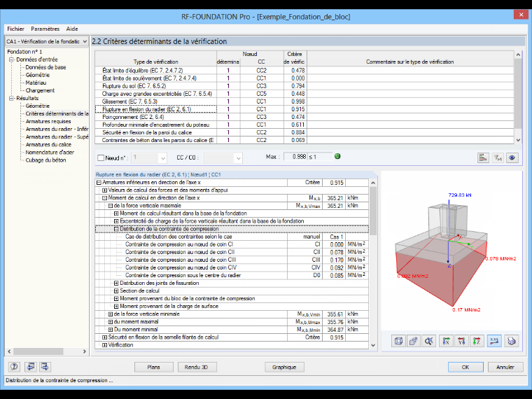Click the isometric view icon below the 3D preview
Image resolution: width=532 pixels, height=399 pixels.
(x=399, y=341)
